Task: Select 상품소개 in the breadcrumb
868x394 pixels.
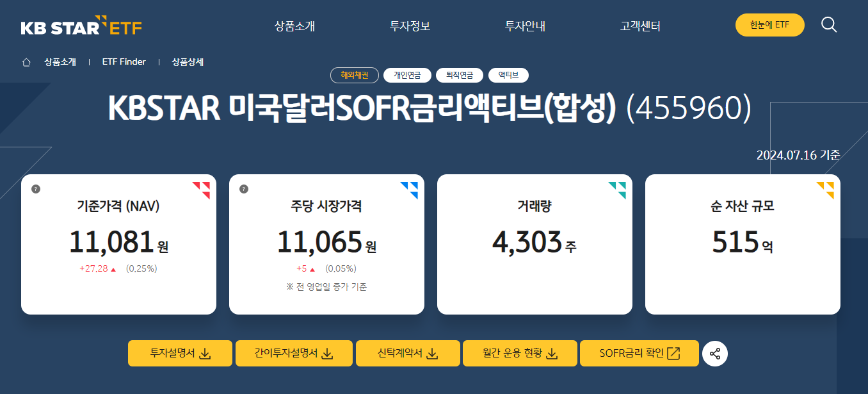Action: 60,62
